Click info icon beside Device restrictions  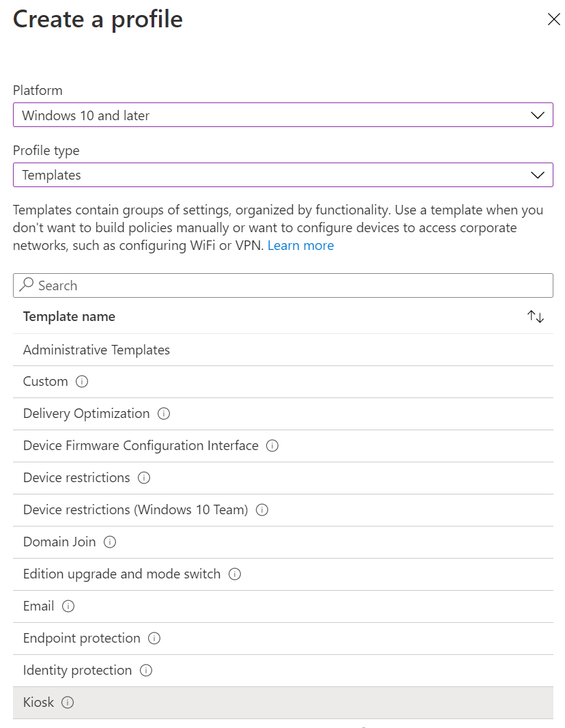coord(143,478)
